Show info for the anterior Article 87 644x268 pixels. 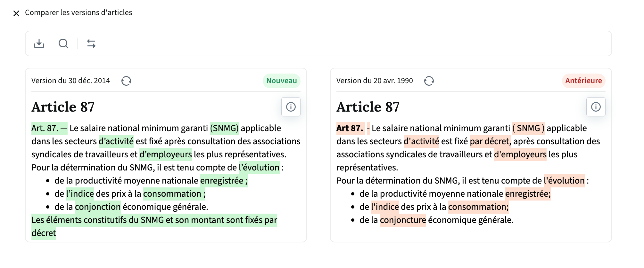596,107
